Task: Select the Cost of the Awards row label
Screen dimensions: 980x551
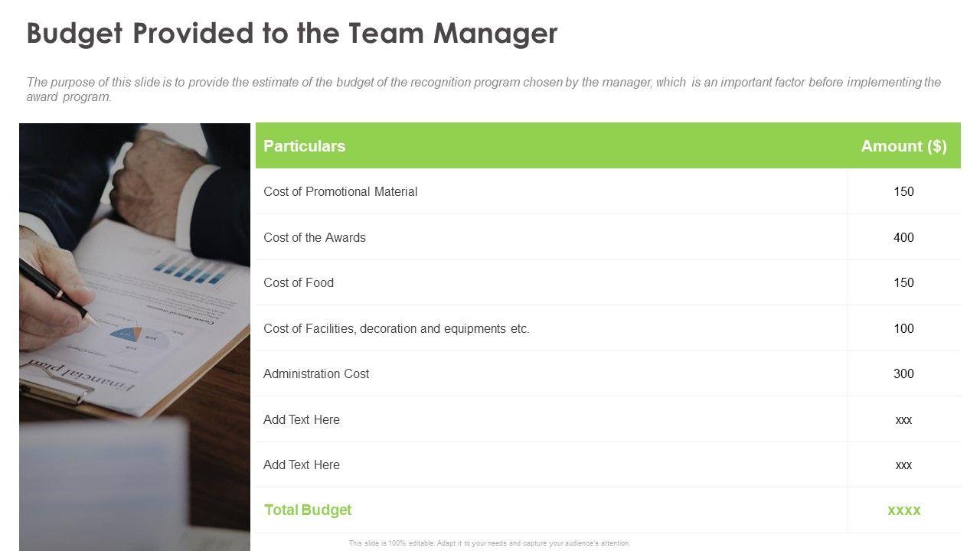Action: pyautogui.click(x=315, y=237)
